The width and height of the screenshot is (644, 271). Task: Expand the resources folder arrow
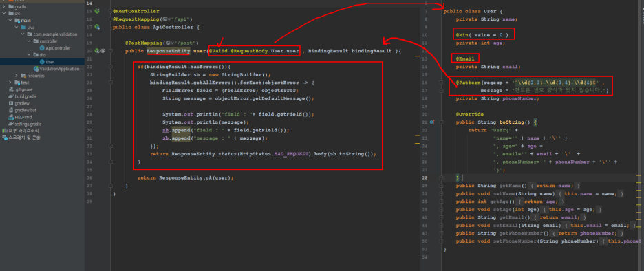point(17,76)
